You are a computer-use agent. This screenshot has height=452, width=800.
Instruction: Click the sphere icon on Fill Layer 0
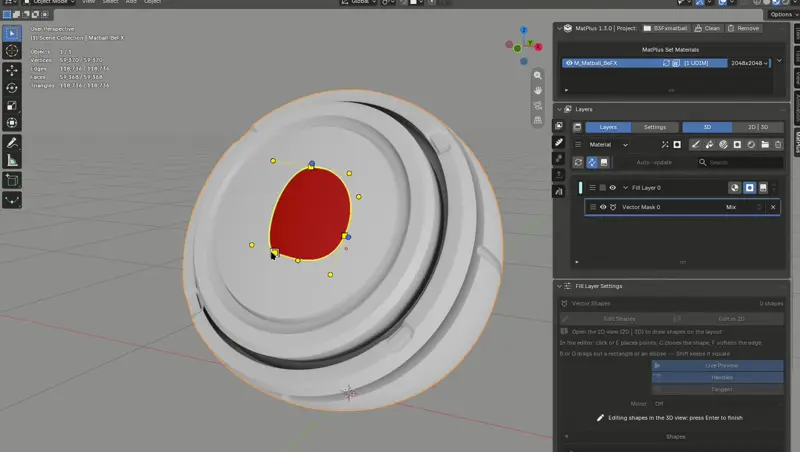734,188
